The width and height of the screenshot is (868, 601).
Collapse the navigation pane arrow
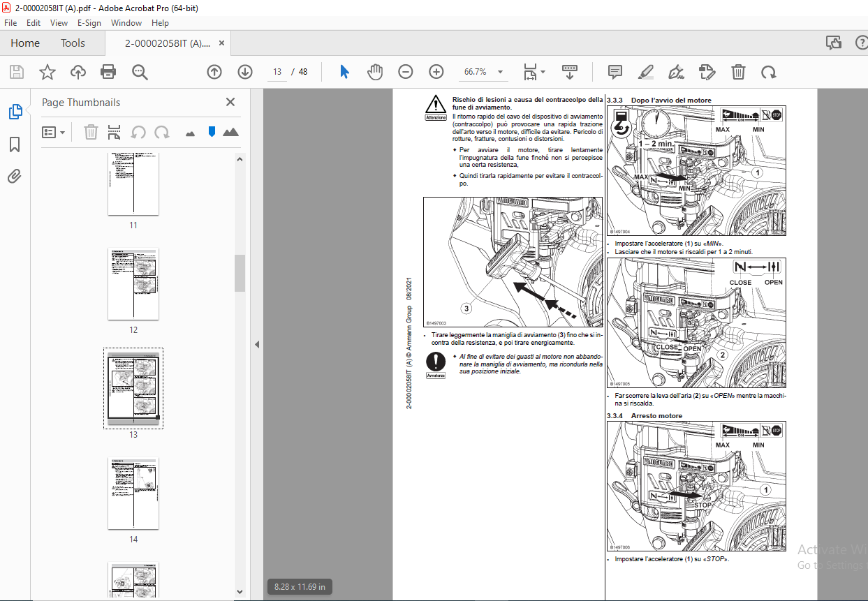pyautogui.click(x=257, y=344)
